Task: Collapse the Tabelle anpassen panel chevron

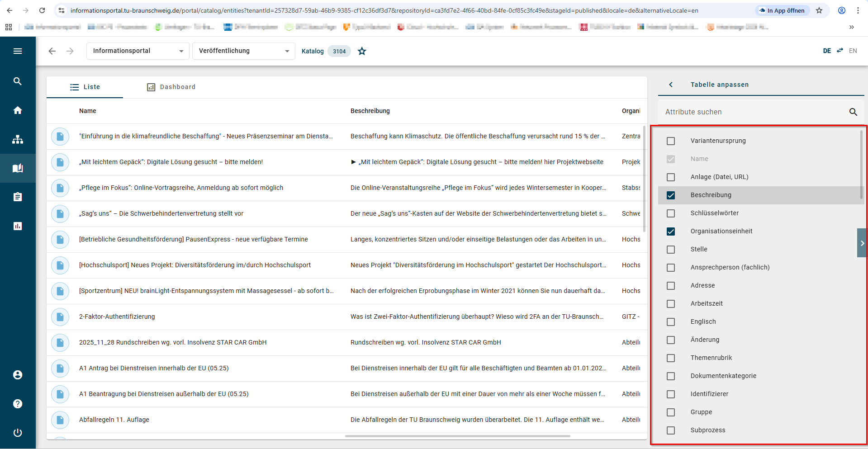Action: tap(671, 85)
